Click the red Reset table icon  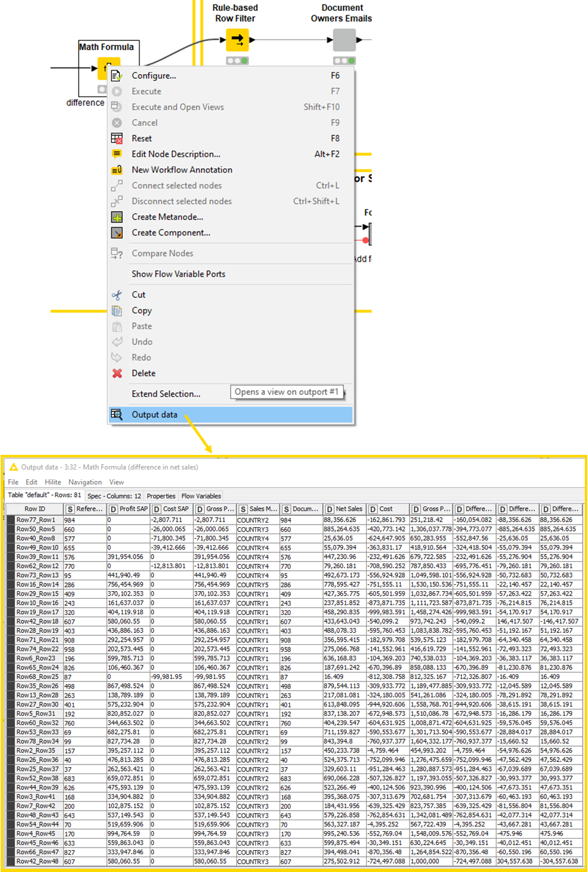[116, 138]
